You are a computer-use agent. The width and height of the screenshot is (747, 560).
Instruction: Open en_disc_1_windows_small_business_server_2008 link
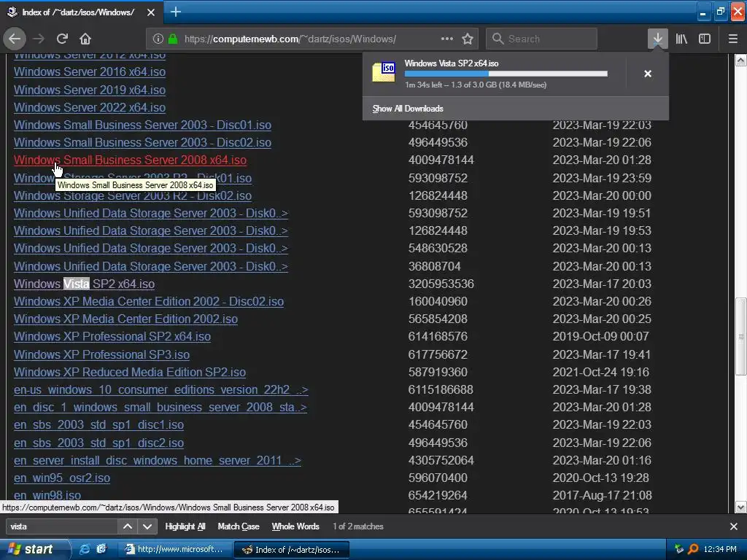[x=160, y=408]
